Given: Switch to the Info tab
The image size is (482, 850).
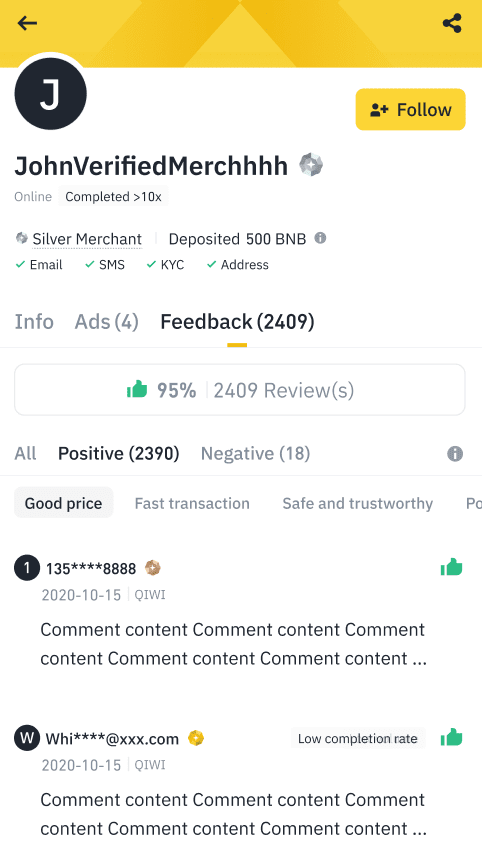Looking at the screenshot, I should click(34, 321).
